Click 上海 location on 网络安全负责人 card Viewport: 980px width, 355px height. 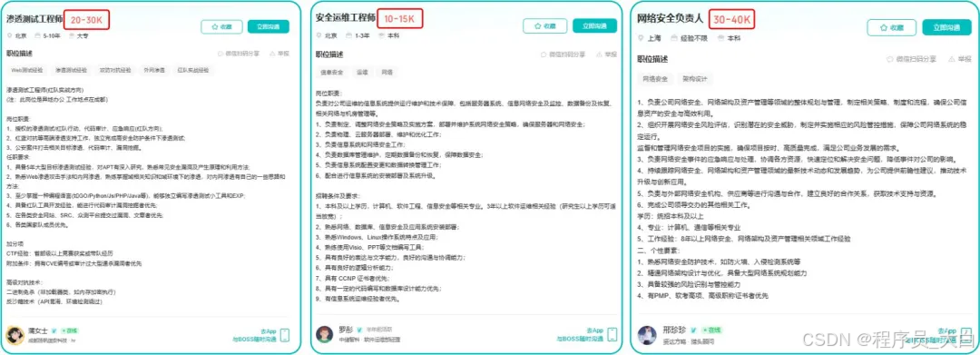click(x=650, y=38)
